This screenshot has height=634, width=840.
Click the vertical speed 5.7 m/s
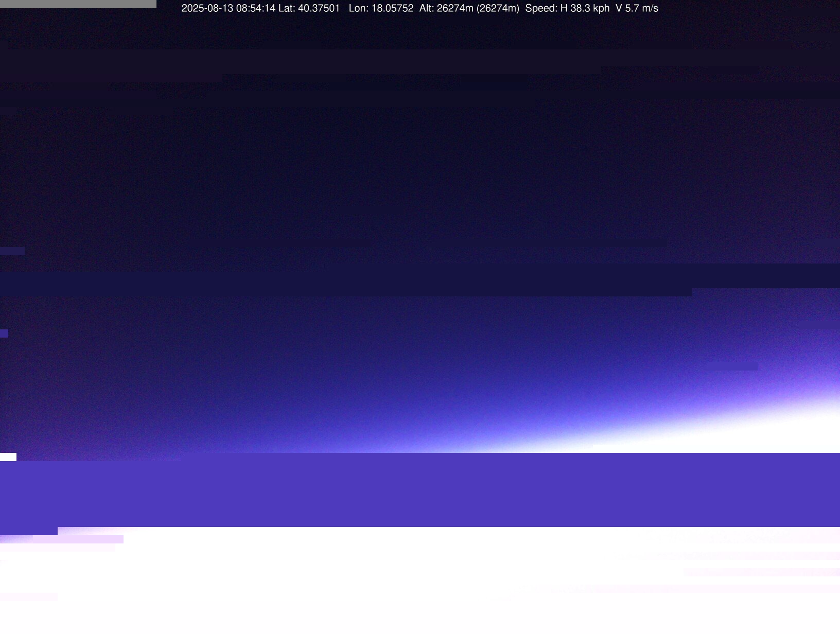pos(642,8)
